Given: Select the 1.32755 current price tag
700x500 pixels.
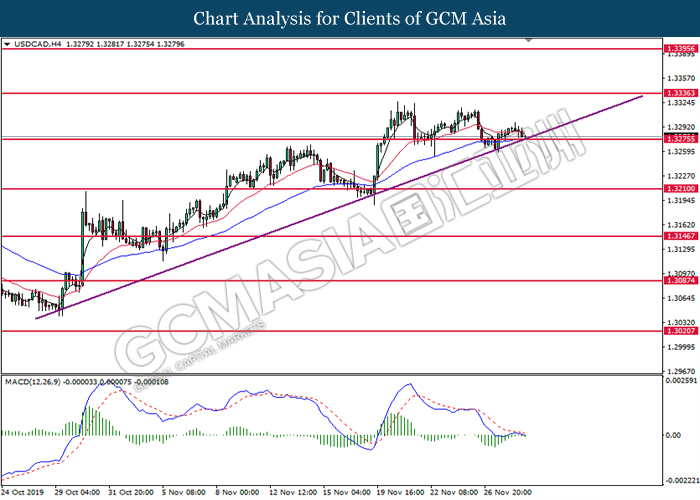Looking at the screenshot, I should point(680,139).
